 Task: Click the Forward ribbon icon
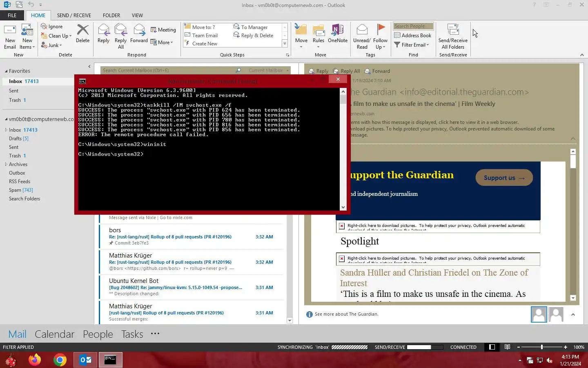[139, 30]
